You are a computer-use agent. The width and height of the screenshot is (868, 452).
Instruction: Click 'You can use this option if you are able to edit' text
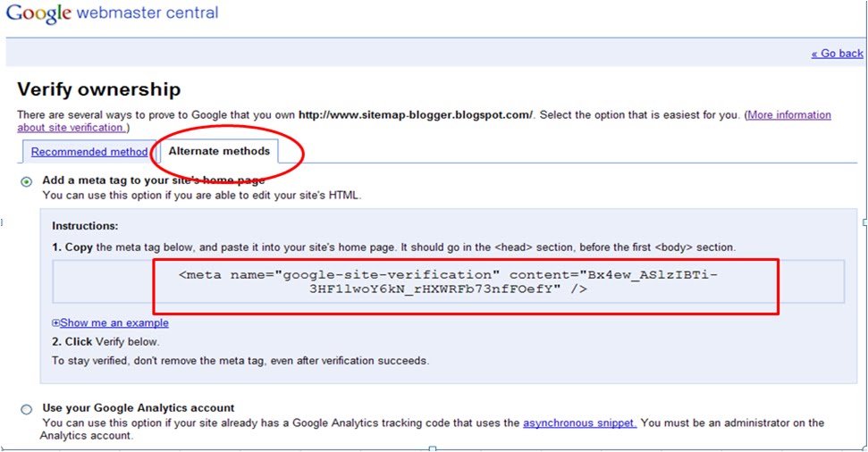[201, 196]
